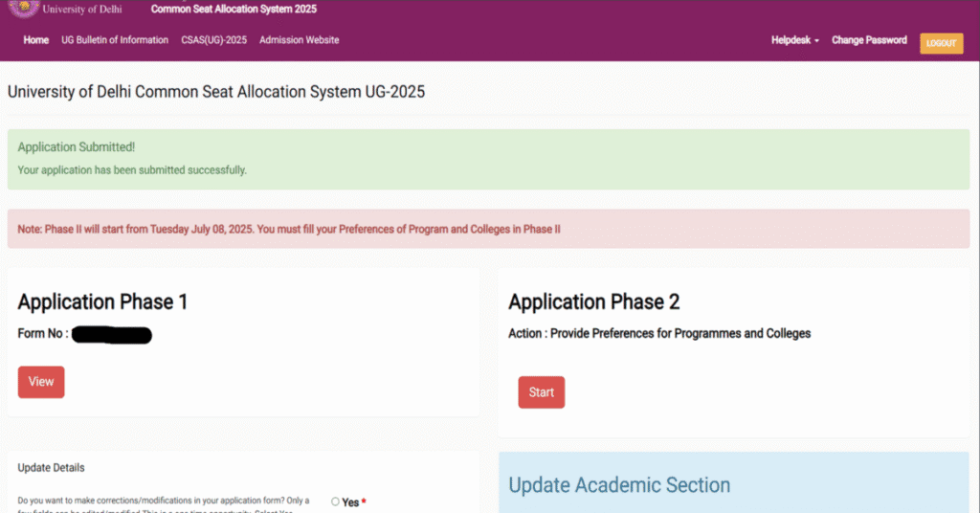Screen dimensions: 980x513
Task: Open UG Bulletin of Information
Action: point(115,40)
